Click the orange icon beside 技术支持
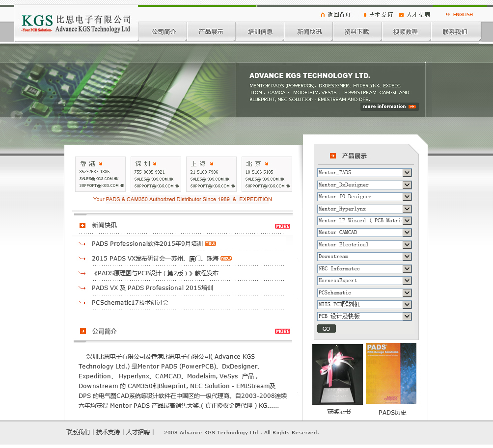Screen dimensions: 493x448 (x=365, y=15)
